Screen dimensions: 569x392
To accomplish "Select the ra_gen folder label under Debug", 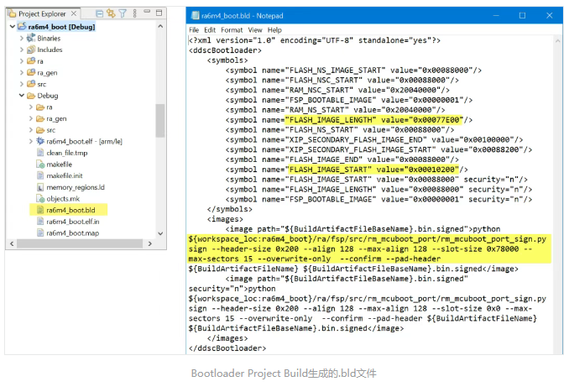I will (56, 118).
